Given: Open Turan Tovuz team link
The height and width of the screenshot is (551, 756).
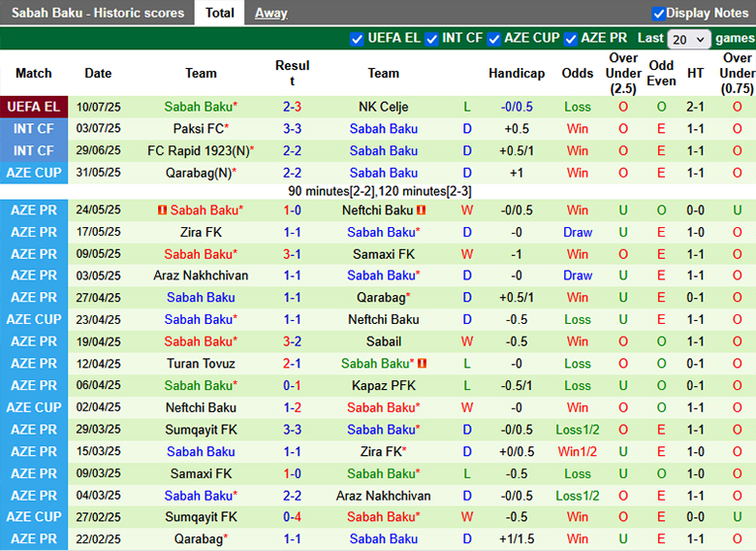Looking at the screenshot, I should [201, 364].
